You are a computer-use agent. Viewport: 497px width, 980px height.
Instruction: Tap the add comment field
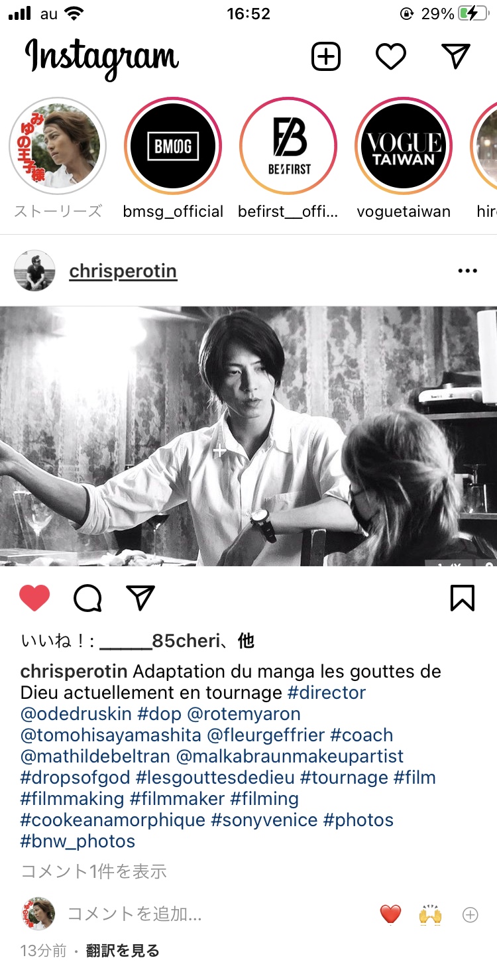pos(135,914)
